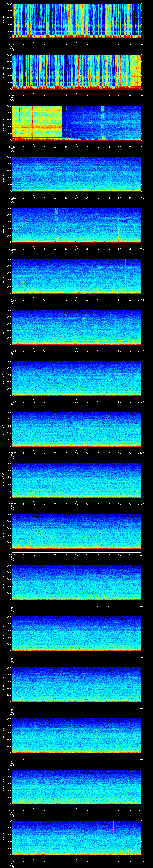Select the spectrogram panel starting at 18:50:00

tap(77, 327)
